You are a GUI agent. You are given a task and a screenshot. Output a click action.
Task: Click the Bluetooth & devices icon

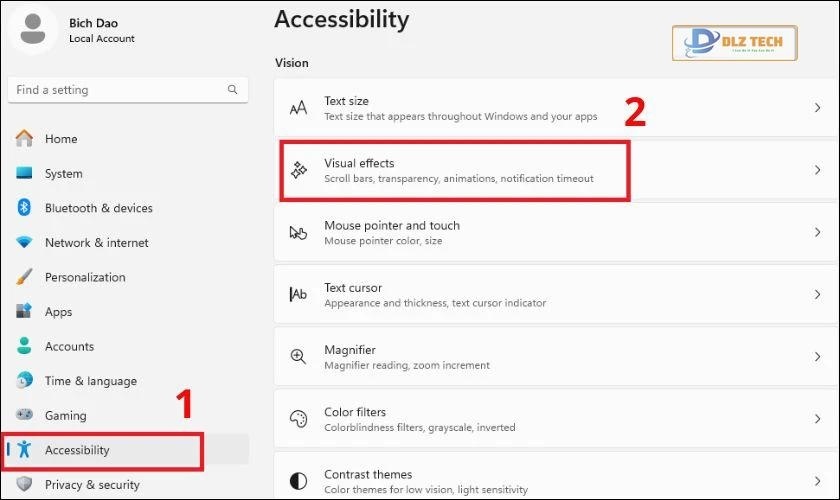click(x=25, y=208)
